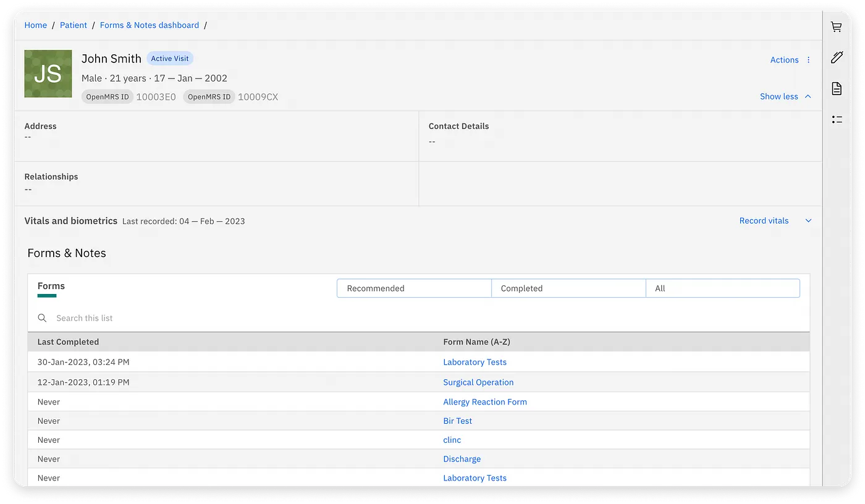Screen dimensions: 865x504
Task: Open the overflow kebab menu beside Actions
Action: point(808,59)
